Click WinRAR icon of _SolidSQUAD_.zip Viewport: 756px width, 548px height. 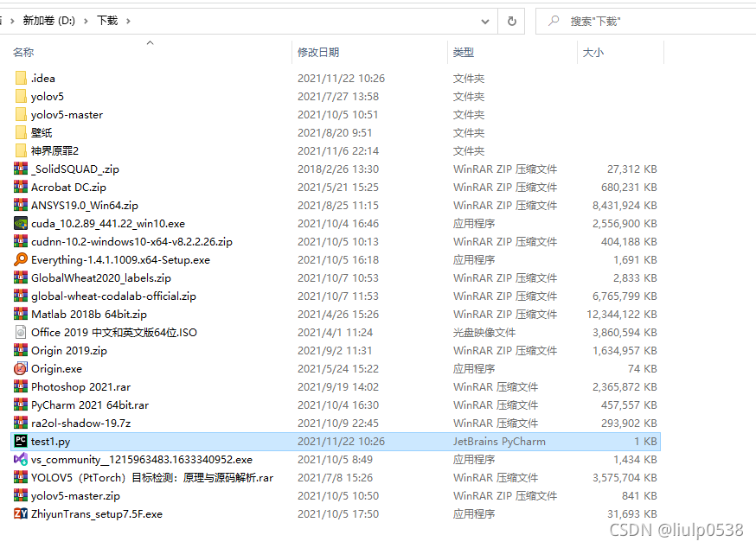(x=21, y=169)
